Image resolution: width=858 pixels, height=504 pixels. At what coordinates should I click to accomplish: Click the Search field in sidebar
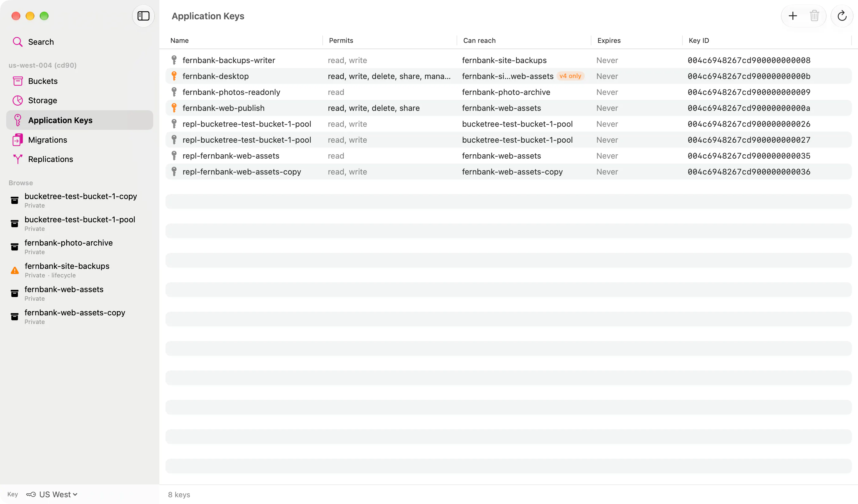click(x=80, y=42)
